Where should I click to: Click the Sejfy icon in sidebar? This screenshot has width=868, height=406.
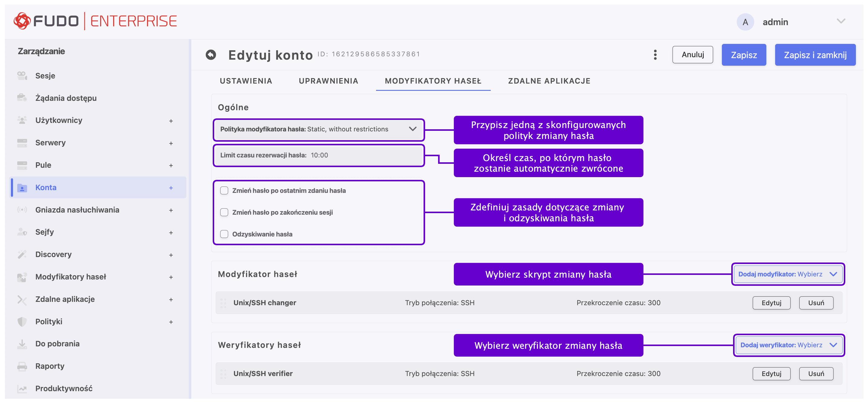point(22,232)
